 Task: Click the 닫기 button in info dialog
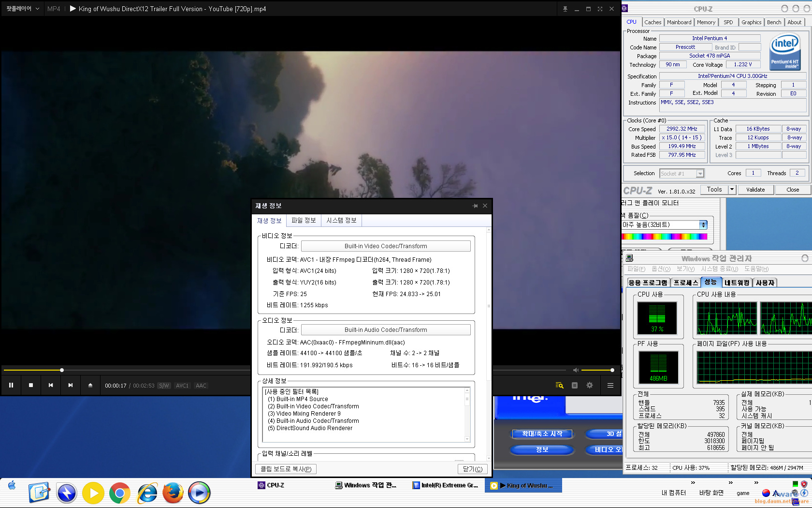472,469
